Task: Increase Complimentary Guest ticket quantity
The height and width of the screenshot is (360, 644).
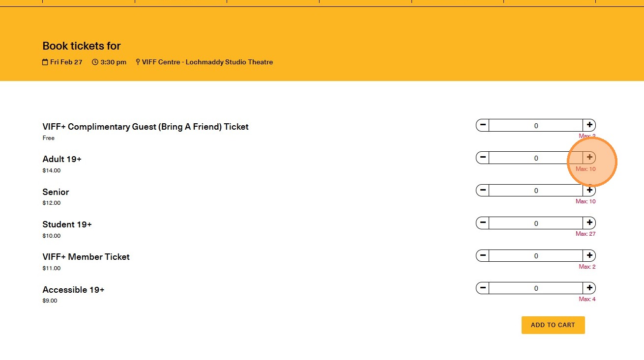Action: tap(589, 125)
